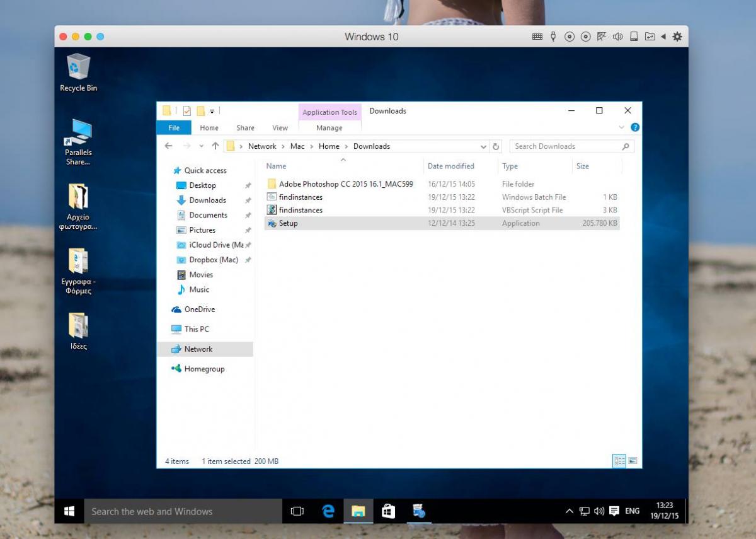Launch Microsoft Edge from the taskbar
756x539 pixels.
coord(328,511)
